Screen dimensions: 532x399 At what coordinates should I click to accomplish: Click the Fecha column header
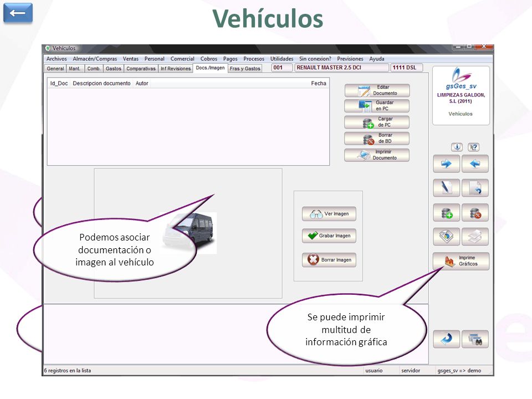(x=319, y=84)
